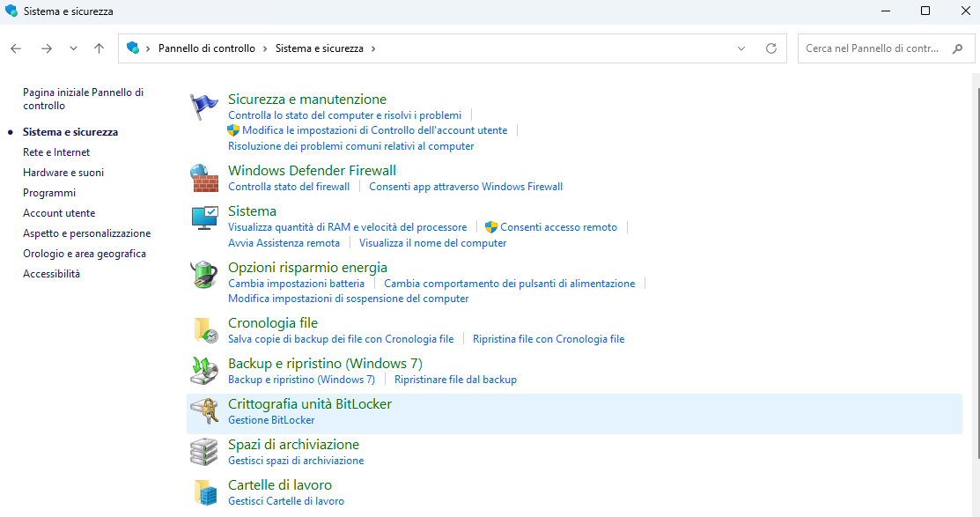Expand chevron before Pannello di controllo breadcrumb
Image resolution: width=980 pixels, height=517 pixels.
point(148,48)
